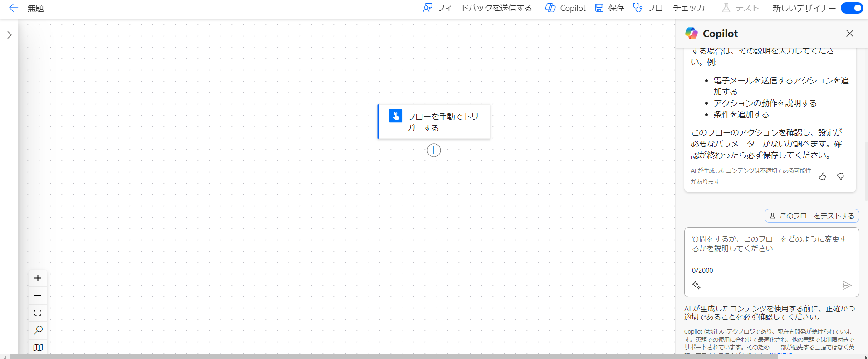Zoom in on the canvas

38,278
